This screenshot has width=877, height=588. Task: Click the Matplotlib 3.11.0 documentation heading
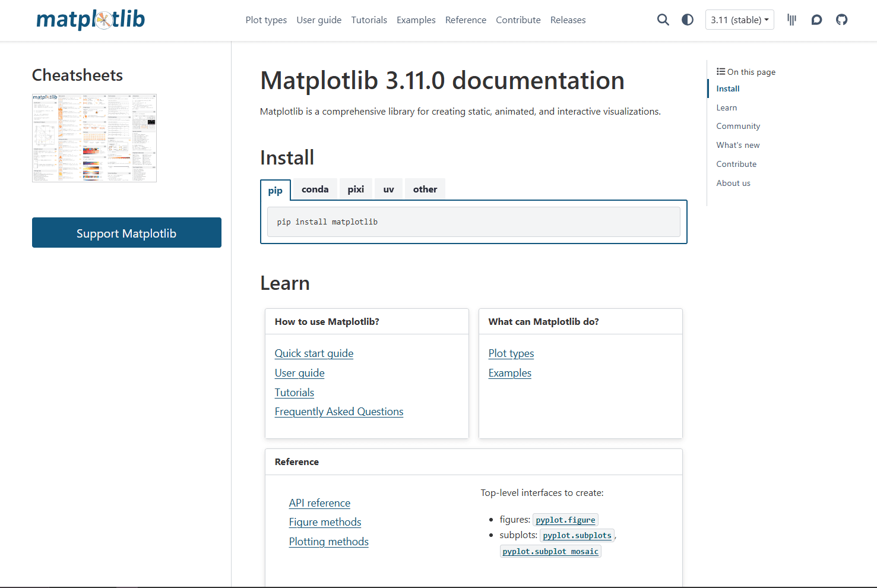[x=442, y=81]
